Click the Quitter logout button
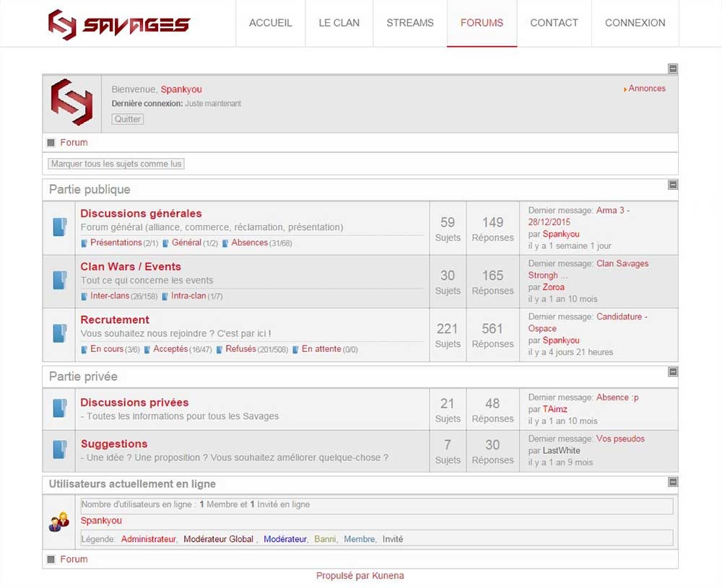 pyautogui.click(x=127, y=118)
